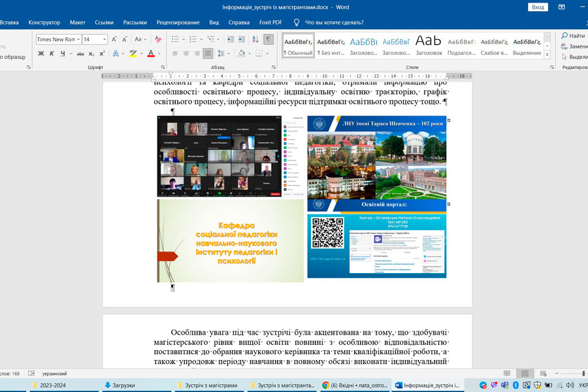This screenshot has height=392, width=588.
Task: Click the strikethrough text icon
Action: point(80,54)
